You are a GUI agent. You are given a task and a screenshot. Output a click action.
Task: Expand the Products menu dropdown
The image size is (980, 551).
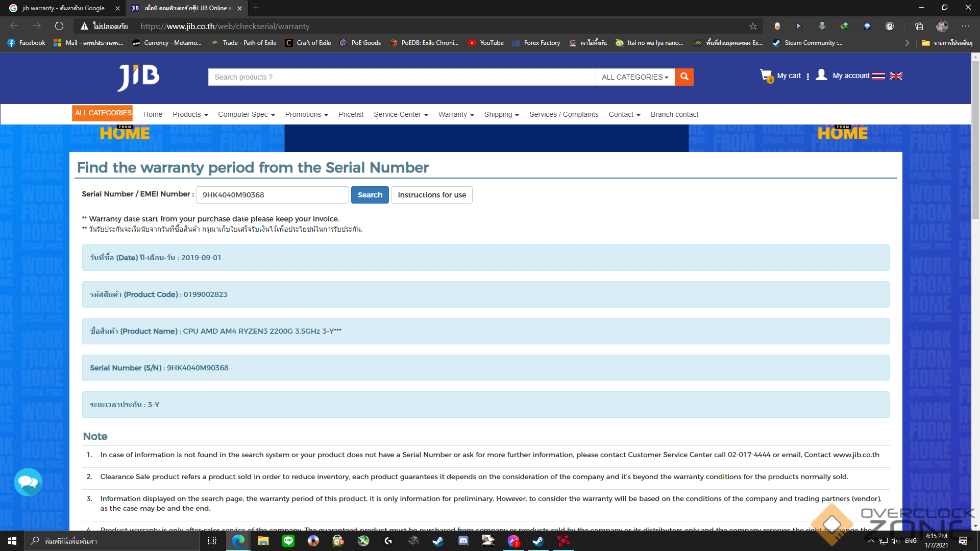click(x=190, y=115)
